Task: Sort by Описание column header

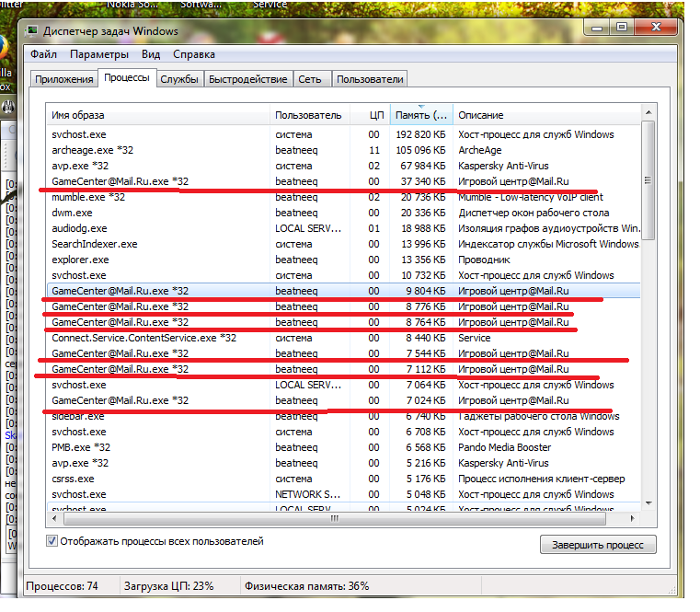Action: coord(547,115)
